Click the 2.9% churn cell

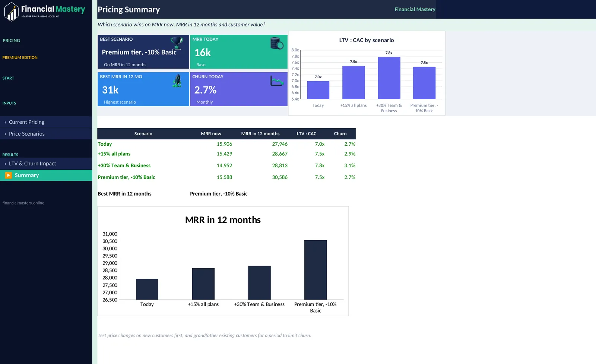point(350,154)
